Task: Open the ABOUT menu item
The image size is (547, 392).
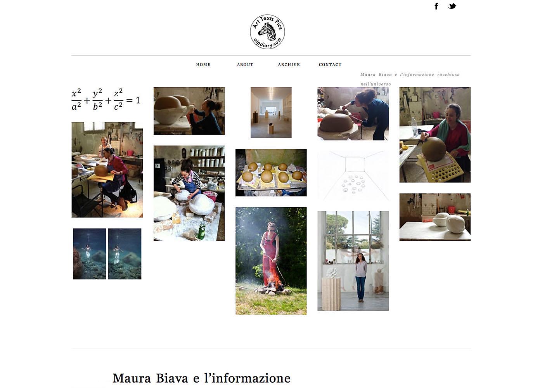Action: [245, 65]
